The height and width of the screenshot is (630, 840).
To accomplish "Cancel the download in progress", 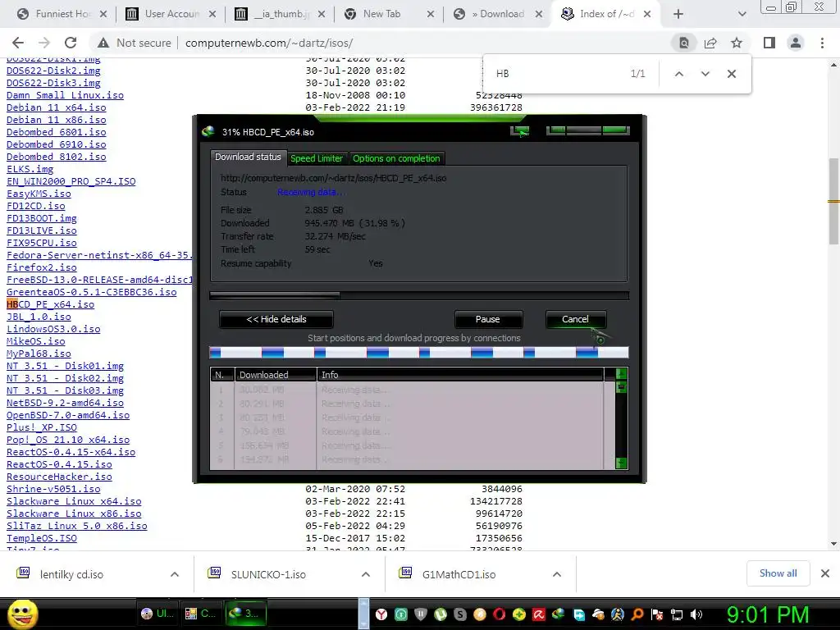I will (575, 319).
